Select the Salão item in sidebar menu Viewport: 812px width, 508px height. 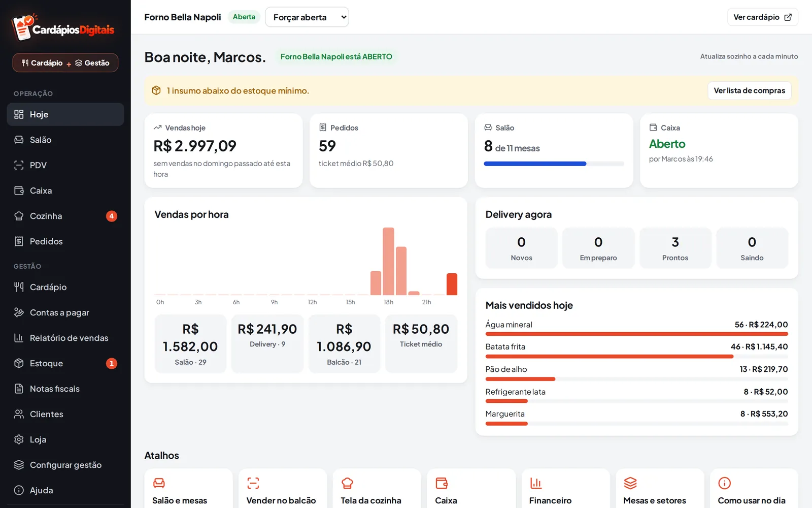(x=65, y=140)
